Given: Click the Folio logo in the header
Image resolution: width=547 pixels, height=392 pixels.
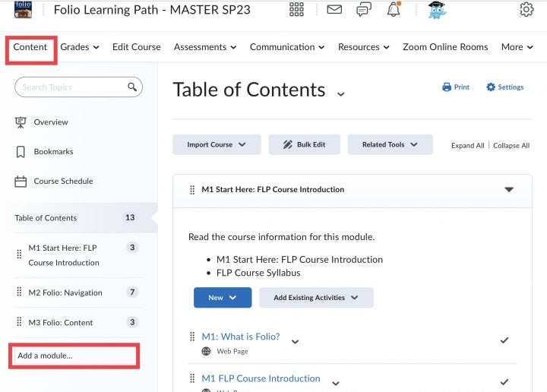Looking at the screenshot, I should point(23,9).
